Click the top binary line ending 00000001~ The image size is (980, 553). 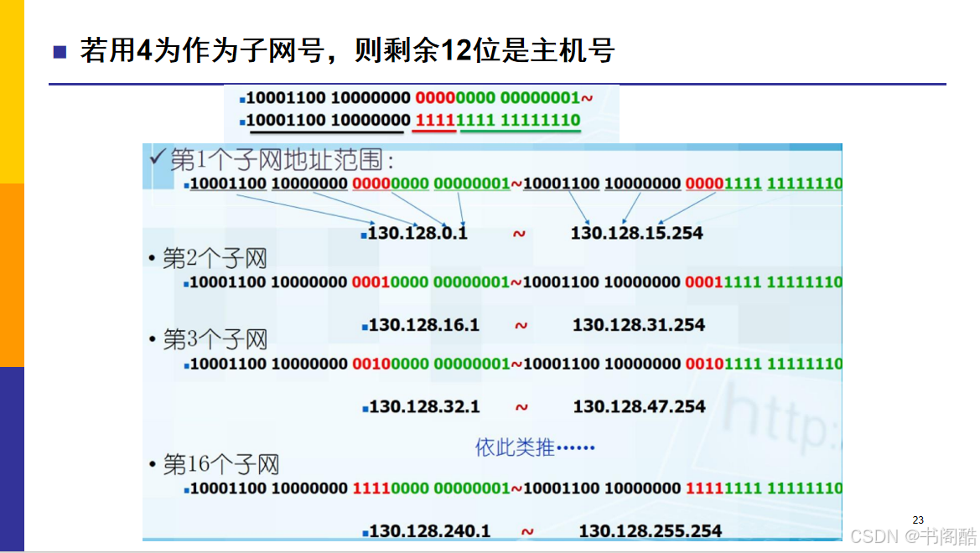point(419,98)
